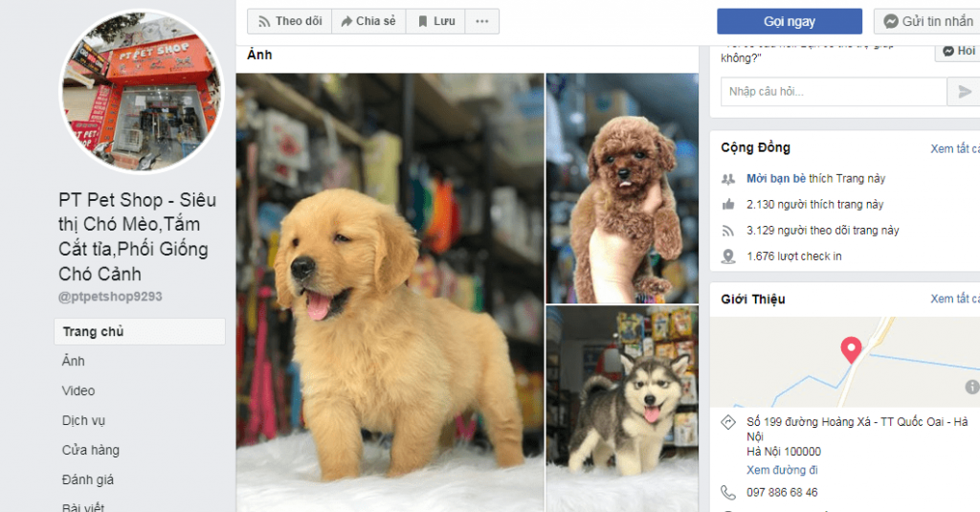
Task: Open the Ảnh tab in sidebar
Action: (x=74, y=362)
